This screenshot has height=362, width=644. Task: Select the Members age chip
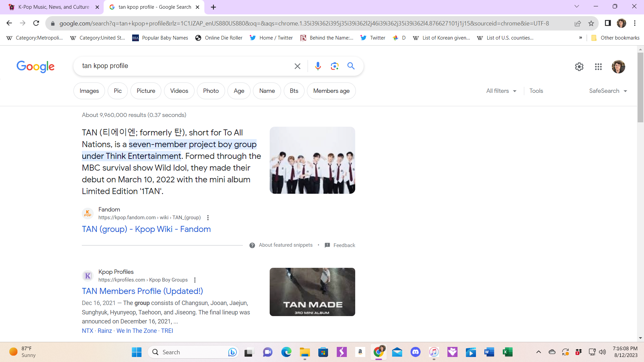coord(331,91)
